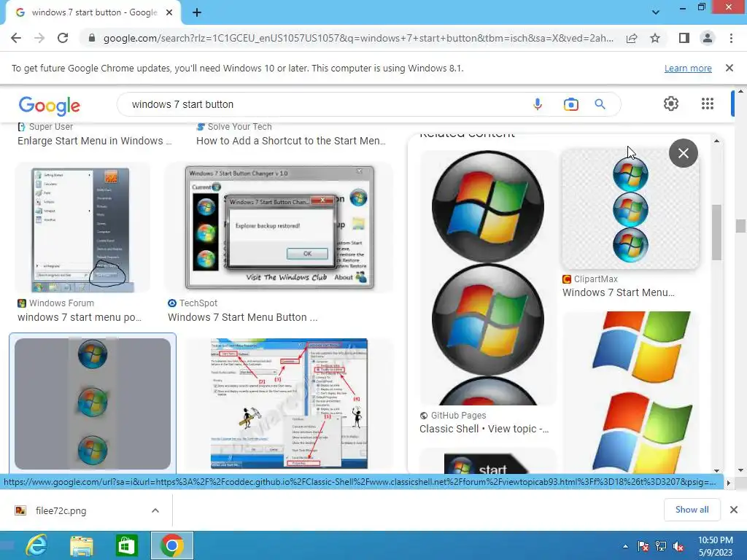
Task: Open downloaded file filee72c.png
Action: click(61, 510)
